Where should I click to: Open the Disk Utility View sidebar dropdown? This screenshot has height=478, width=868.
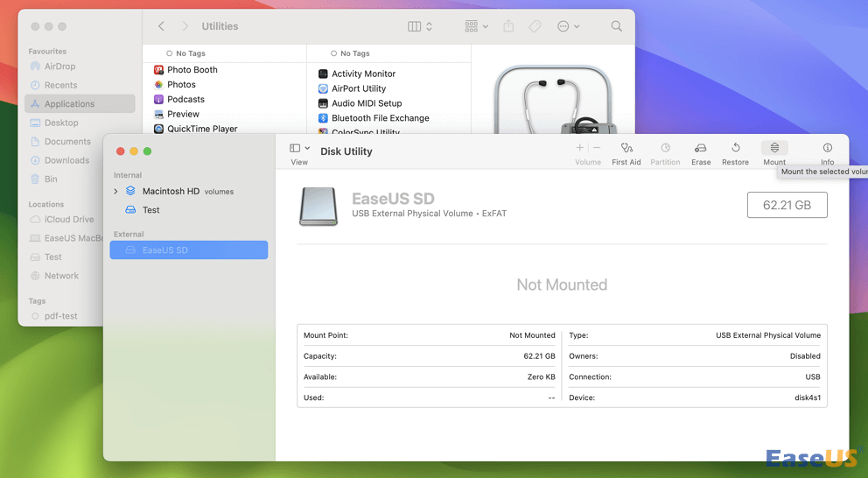click(299, 149)
